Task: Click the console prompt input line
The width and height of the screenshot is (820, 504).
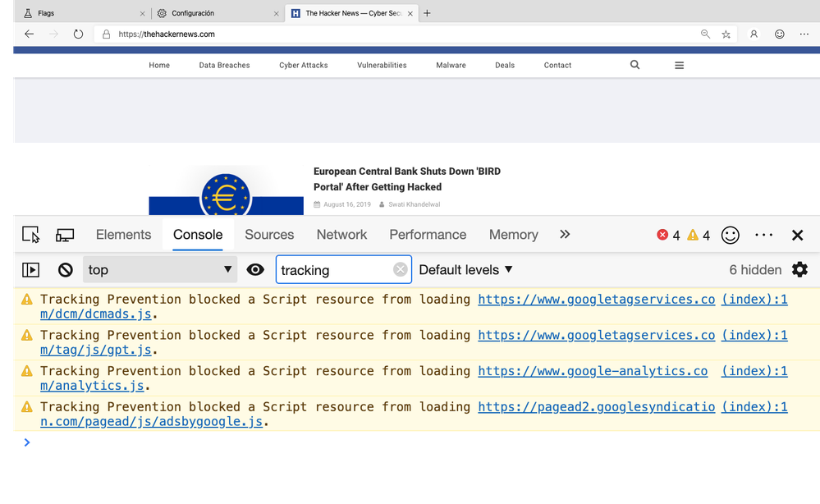Action: coord(419,442)
